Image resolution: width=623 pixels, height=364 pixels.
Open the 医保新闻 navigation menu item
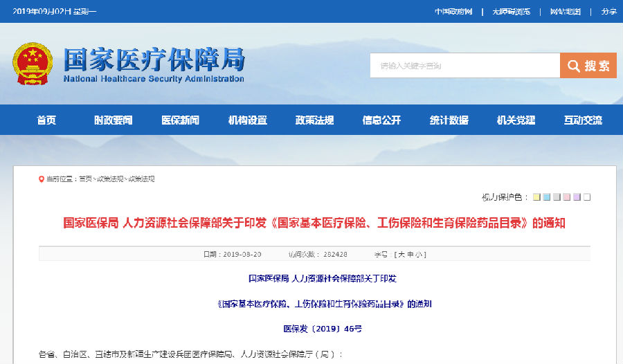[181, 120]
